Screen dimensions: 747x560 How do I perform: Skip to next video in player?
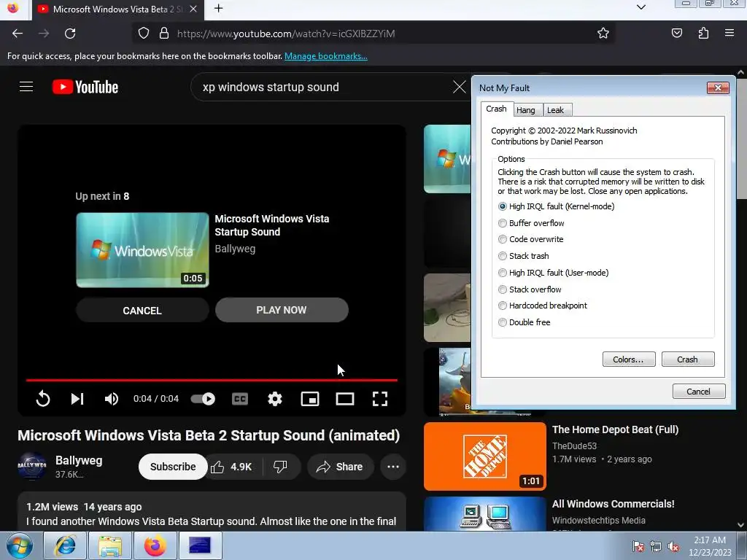click(77, 399)
